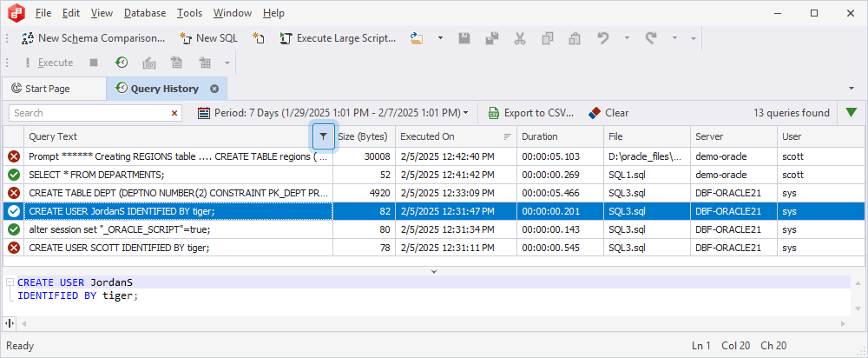Click the User column header
The width and height of the screenshot is (868, 358).
point(820,136)
